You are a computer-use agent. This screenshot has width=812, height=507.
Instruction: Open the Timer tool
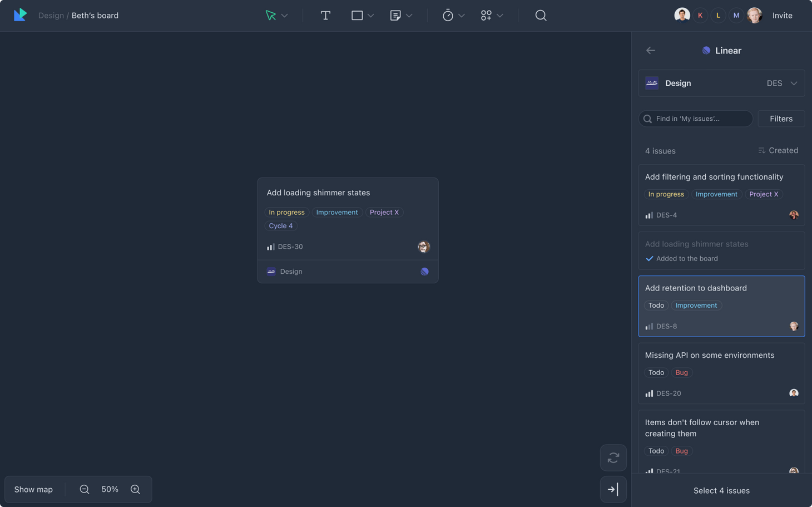448,15
